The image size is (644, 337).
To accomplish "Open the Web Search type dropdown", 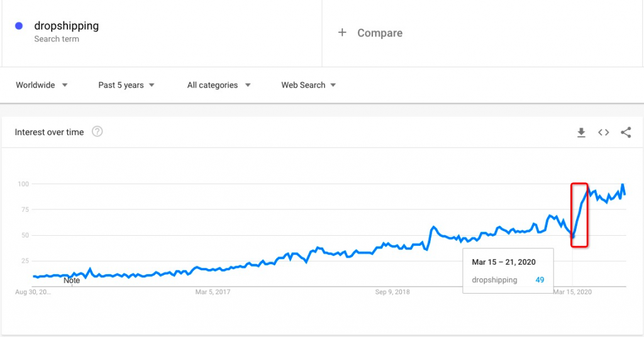I will [x=308, y=85].
